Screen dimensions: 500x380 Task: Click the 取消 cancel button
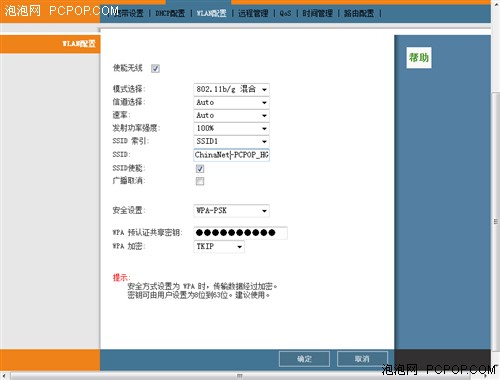[362, 359]
